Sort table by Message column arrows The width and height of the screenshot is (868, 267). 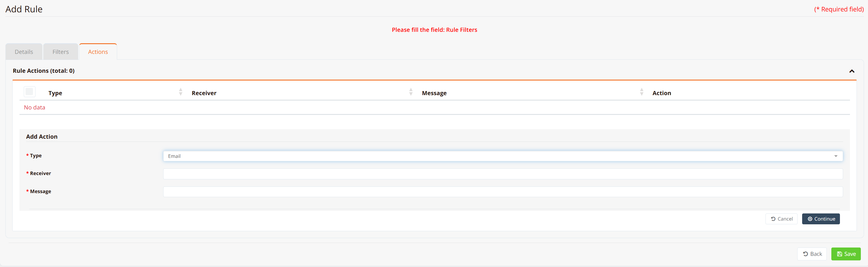pos(641,92)
